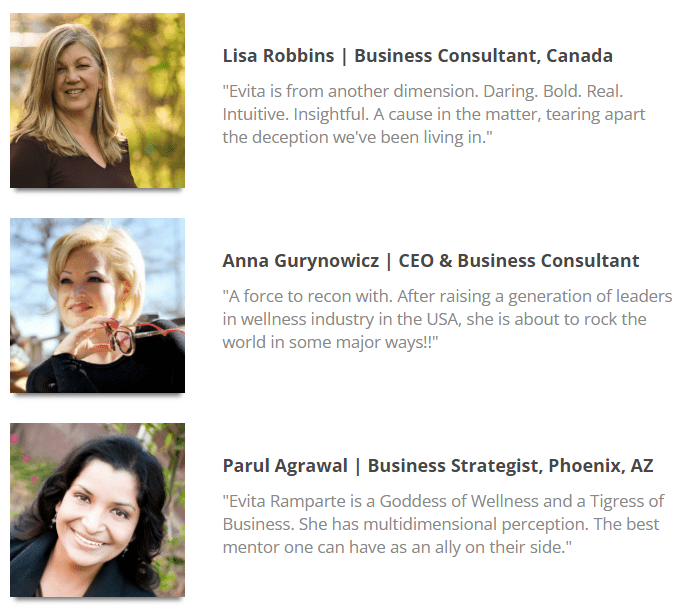The height and width of the screenshot is (611, 676).
Task: Select 'CEO & Business Consultant' title text
Action: pyautogui.click(x=519, y=261)
